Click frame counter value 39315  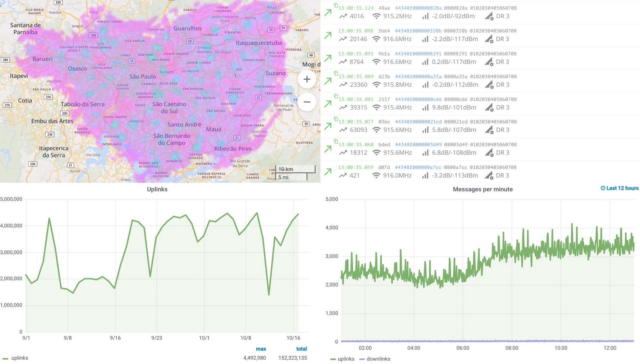click(358, 107)
